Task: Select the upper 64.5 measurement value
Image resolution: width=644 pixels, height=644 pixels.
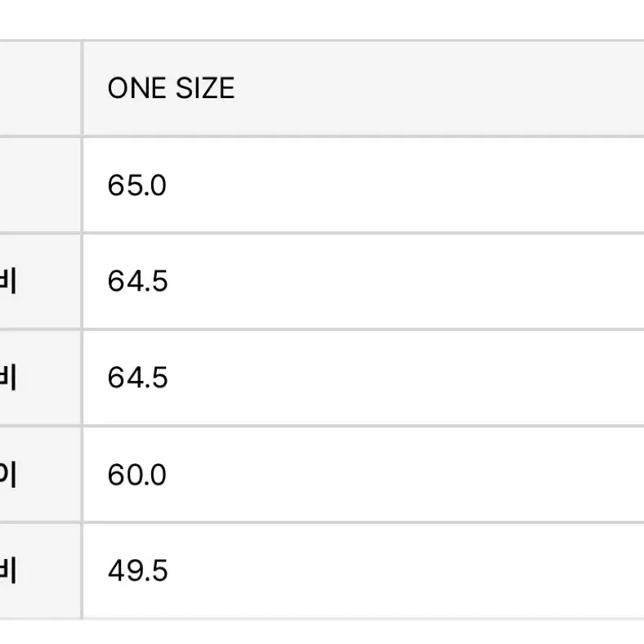Action: [x=137, y=281]
